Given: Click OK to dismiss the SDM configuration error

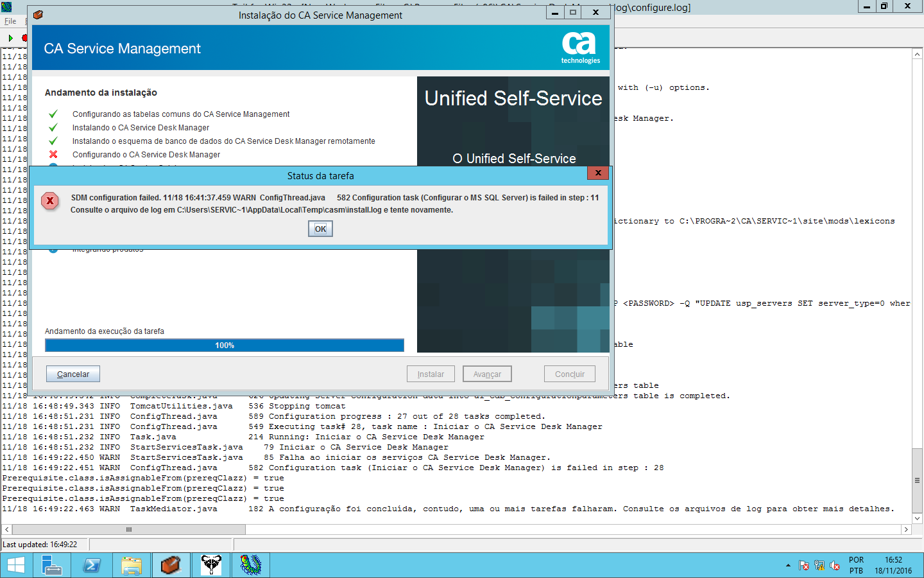Looking at the screenshot, I should pos(320,228).
